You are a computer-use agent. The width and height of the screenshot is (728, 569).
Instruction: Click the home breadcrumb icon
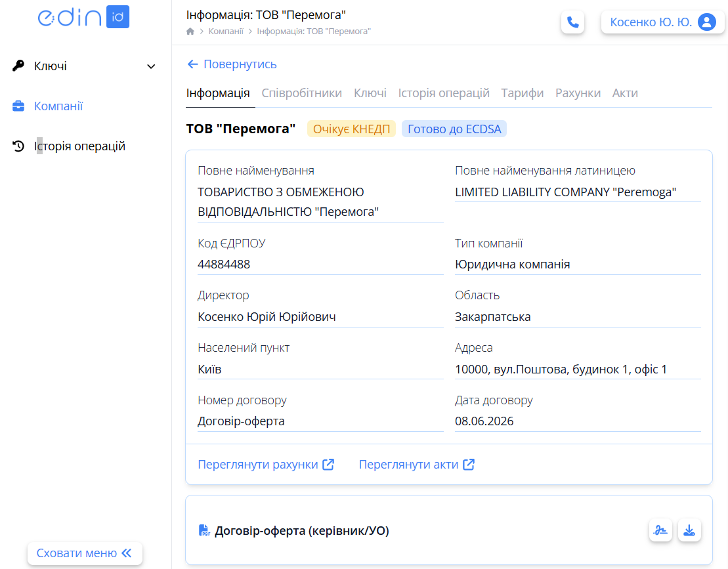coord(190,31)
